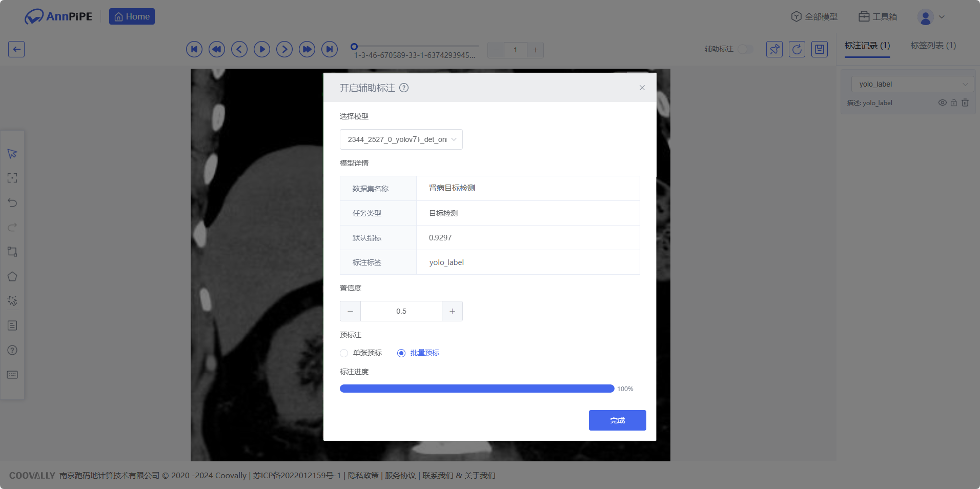Click the 完成 button

tap(617, 420)
